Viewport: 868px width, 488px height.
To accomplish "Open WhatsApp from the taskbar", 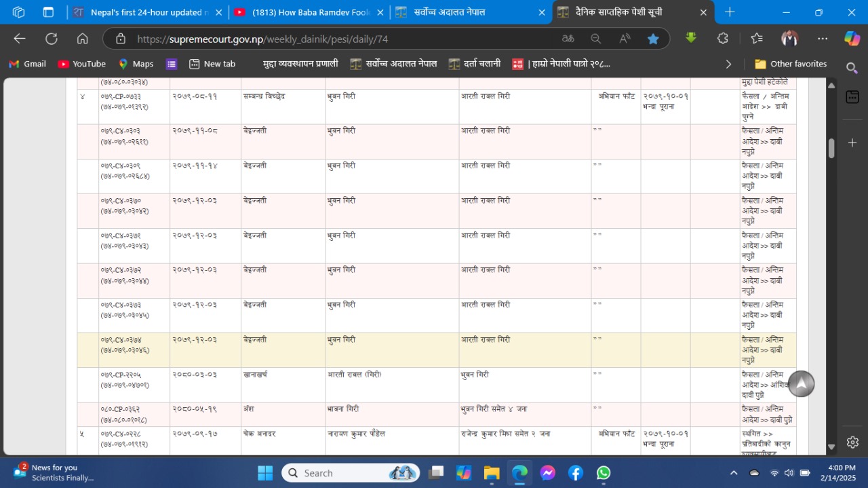I will click(x=604, y=473).
